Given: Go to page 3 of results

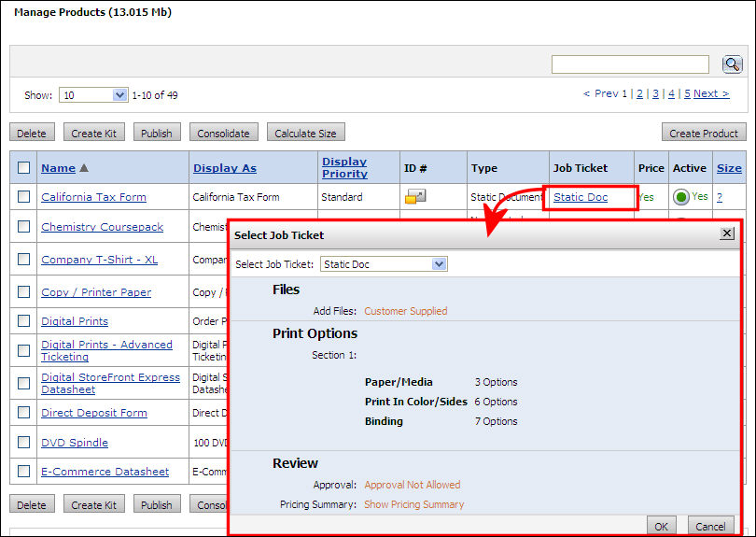Looking at the screenshot, I should pyautogui.click(x=655, y=93).
